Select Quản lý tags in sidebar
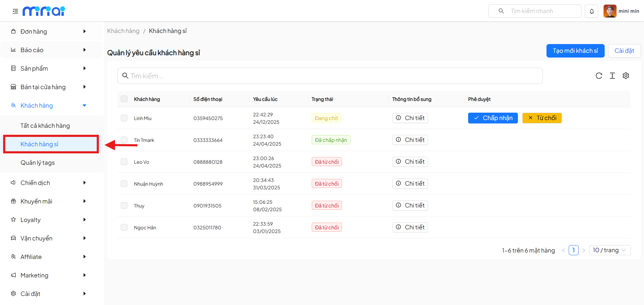 pyautogui.click(x=38, y=163)
